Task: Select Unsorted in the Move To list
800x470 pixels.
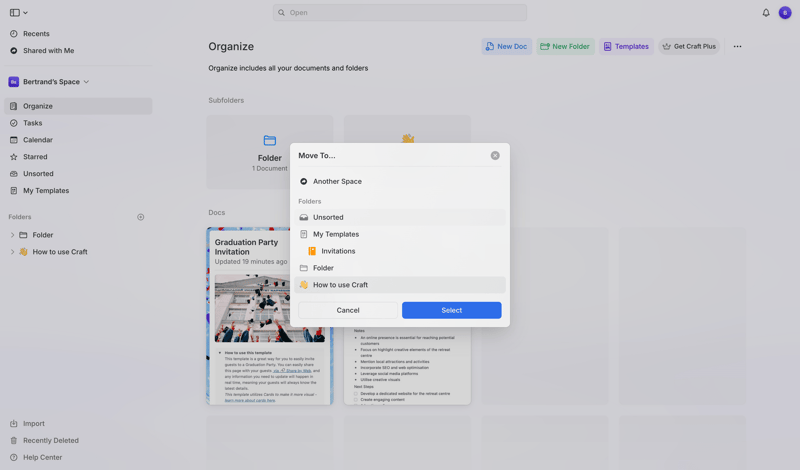Action: point(328,217)
